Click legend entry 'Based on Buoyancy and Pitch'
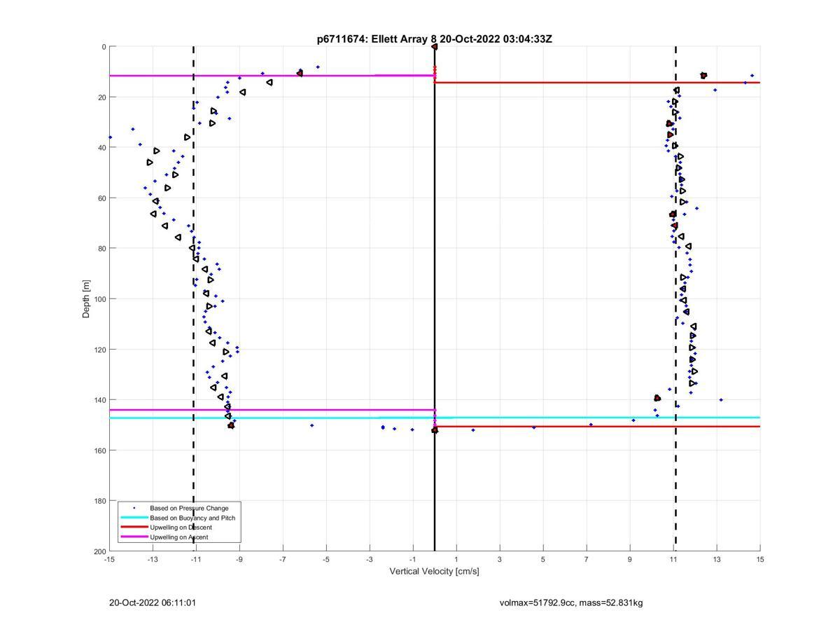 click(192, 518)
